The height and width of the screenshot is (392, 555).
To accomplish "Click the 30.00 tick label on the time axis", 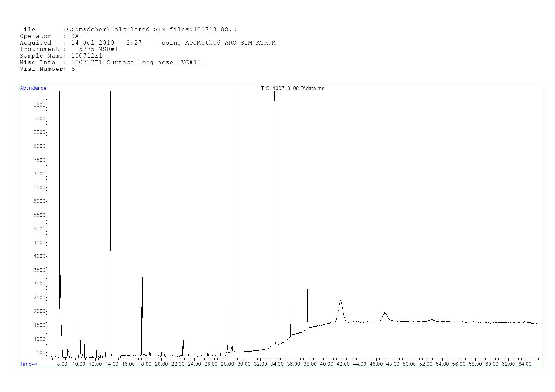I will click(244, 364).
